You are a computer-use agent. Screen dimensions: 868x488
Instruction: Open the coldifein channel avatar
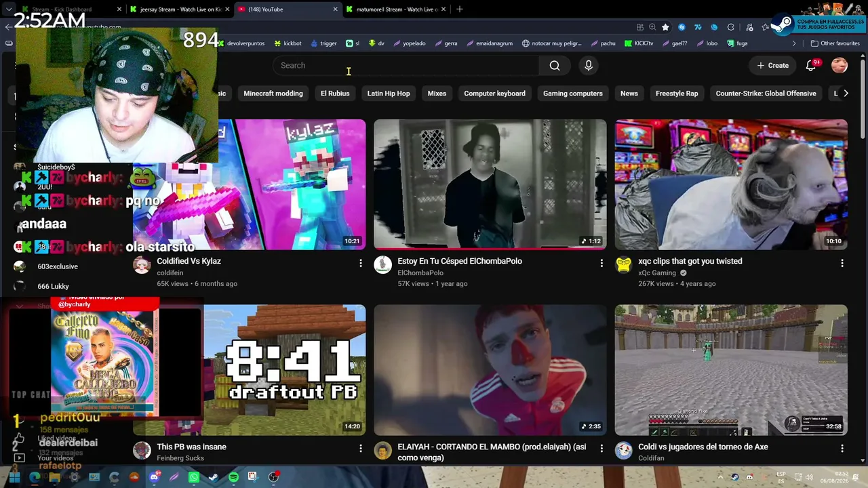[142, 265]
